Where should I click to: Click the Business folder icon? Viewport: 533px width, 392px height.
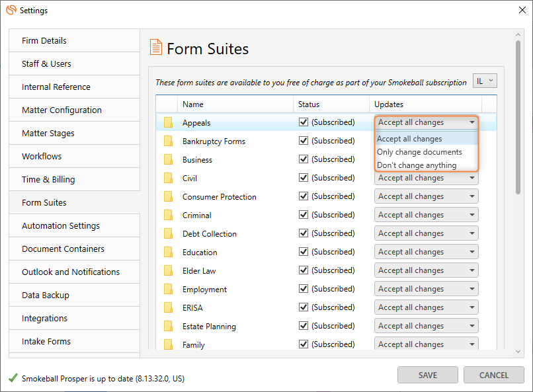point(168,159)
